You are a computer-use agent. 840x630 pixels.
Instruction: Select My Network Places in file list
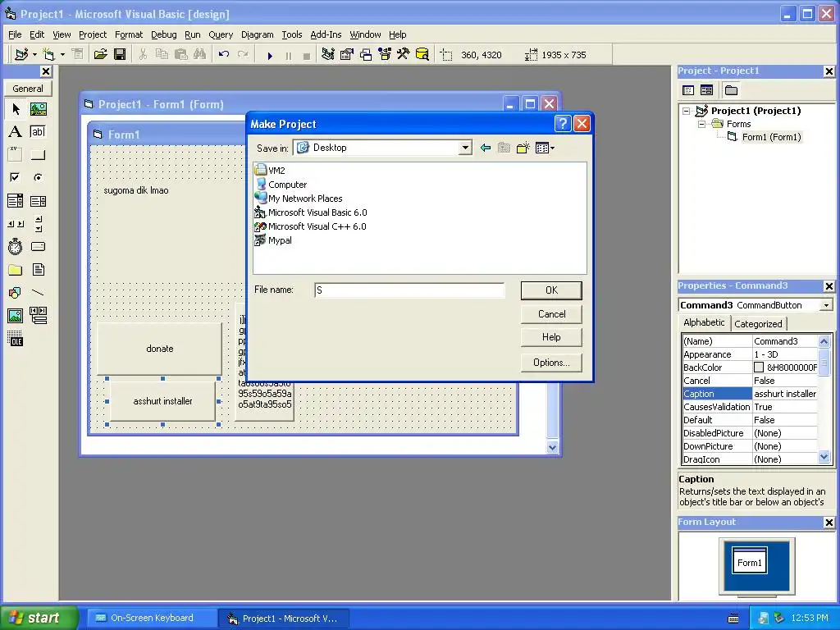click(299, 199)
